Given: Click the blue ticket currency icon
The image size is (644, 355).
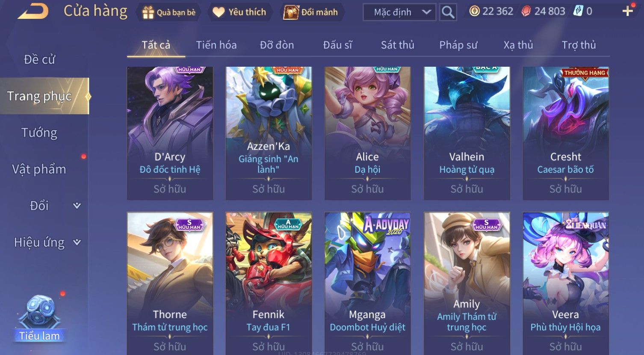Looking at the screenshot, I should pyautogui.click(x=578, y=11).
